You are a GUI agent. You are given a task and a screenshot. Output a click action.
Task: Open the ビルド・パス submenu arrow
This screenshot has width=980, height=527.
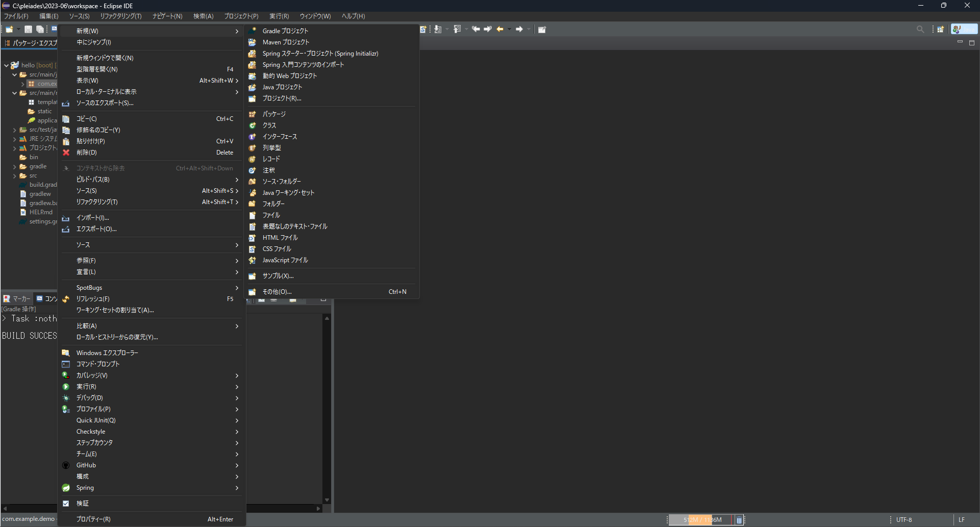(x=237, y=180)
